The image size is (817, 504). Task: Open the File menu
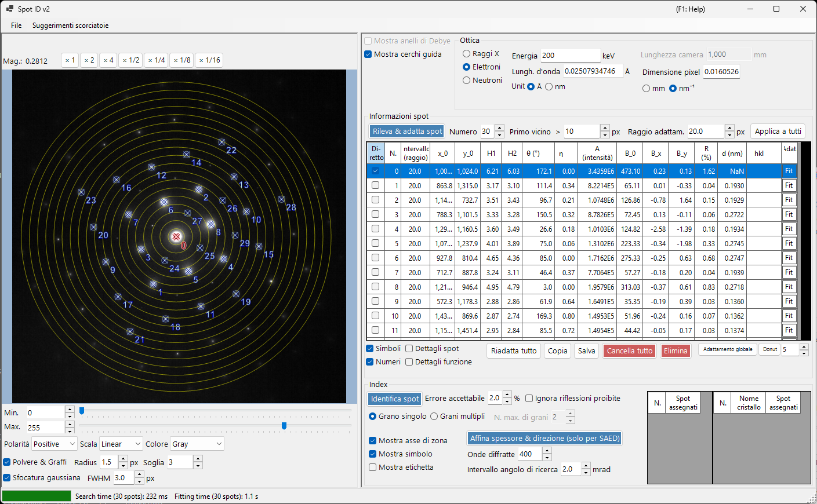pos(16,25)
